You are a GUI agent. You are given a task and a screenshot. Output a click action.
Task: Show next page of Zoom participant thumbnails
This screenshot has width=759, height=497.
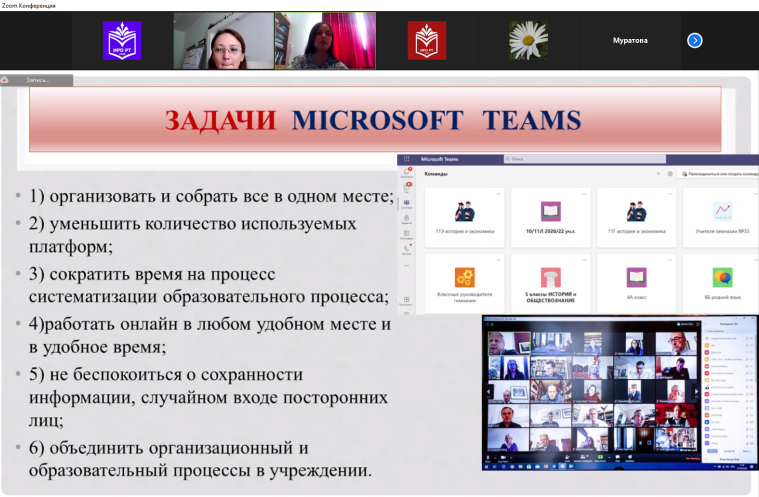(695, 40)
